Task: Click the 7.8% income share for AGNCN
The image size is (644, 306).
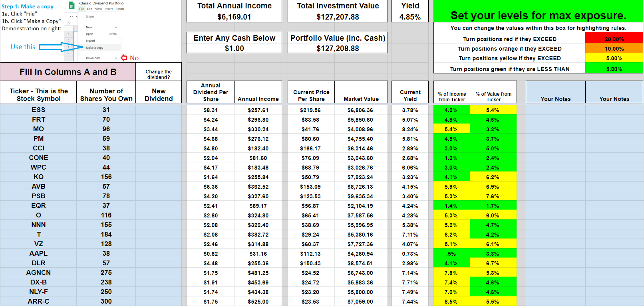Action: tap(452, 273)
